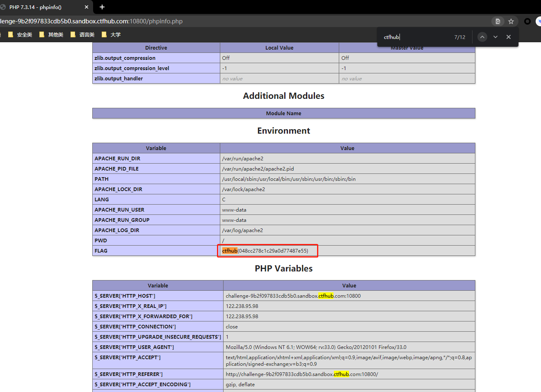
Task: Click the value close
Action: point(232,326)
